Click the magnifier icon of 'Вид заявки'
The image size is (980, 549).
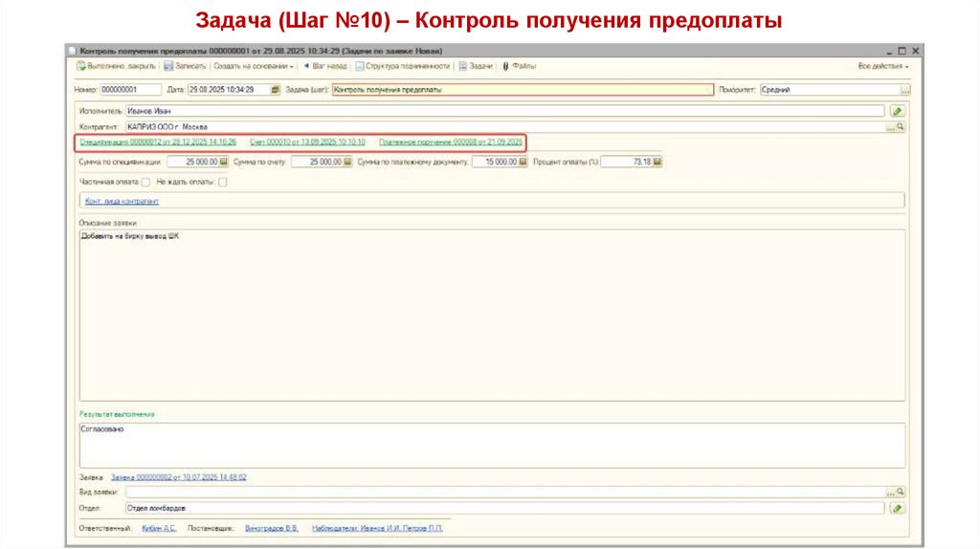pos(901,493)
